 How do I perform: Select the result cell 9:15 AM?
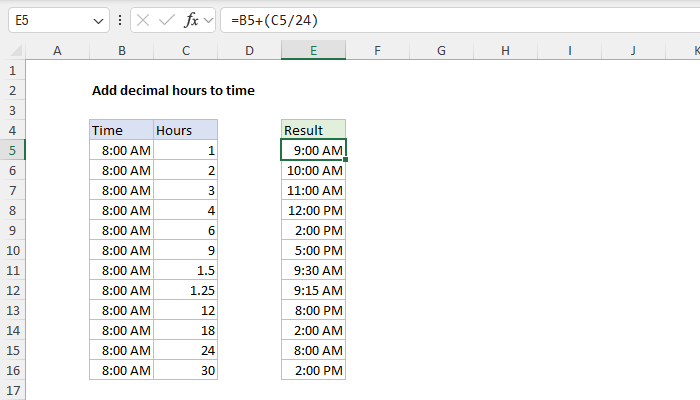313,291
